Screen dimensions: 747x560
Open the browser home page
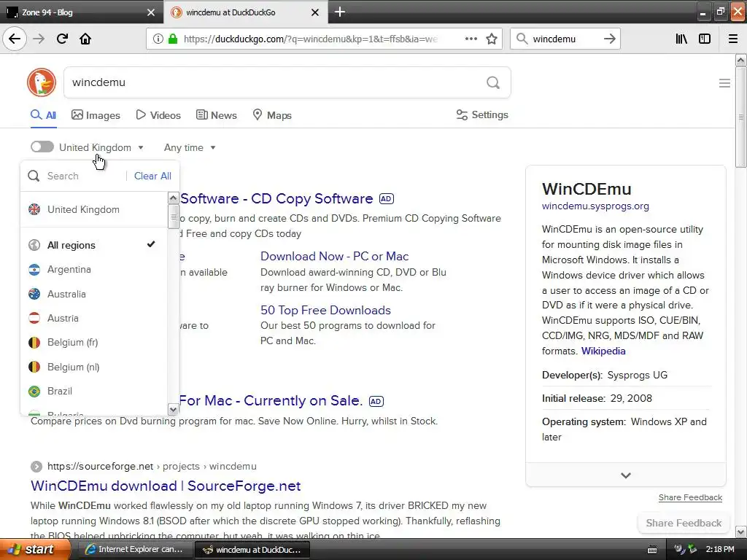pos(85,39)
